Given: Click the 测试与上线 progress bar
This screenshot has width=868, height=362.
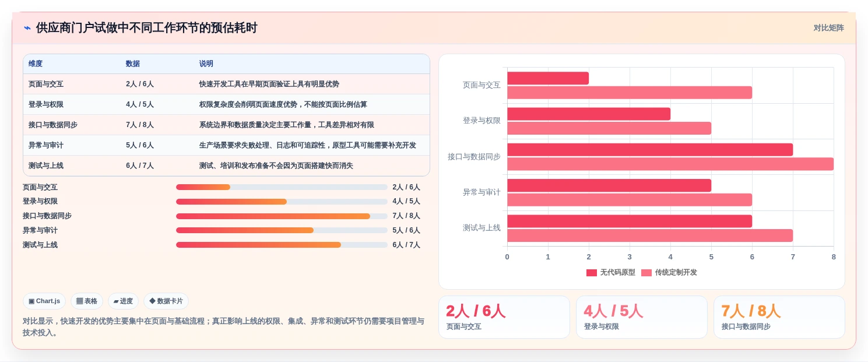Looking at the screenshot, I should (x=282, y=245).
